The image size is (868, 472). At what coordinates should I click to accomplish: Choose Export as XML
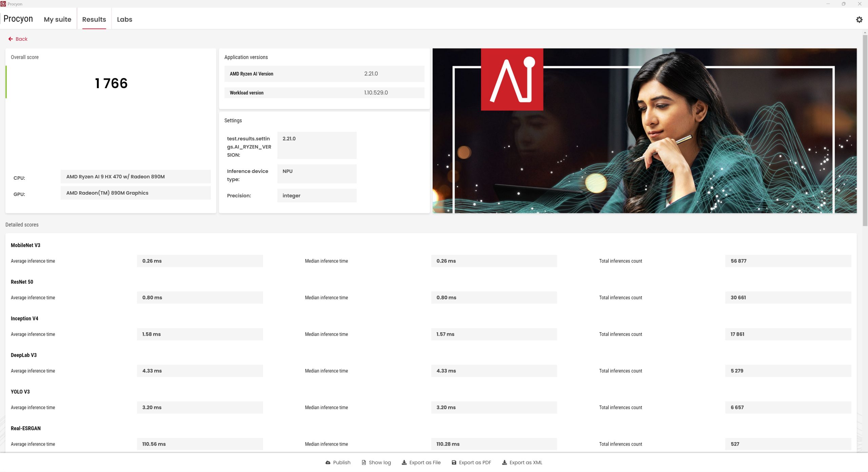click(526, 463)
